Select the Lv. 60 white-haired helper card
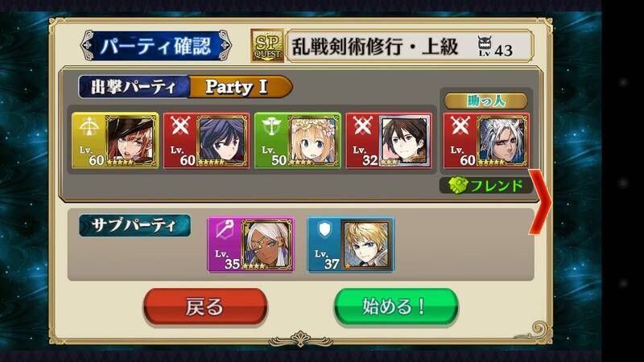Screen dimensions: 644x362 point(487,141)
